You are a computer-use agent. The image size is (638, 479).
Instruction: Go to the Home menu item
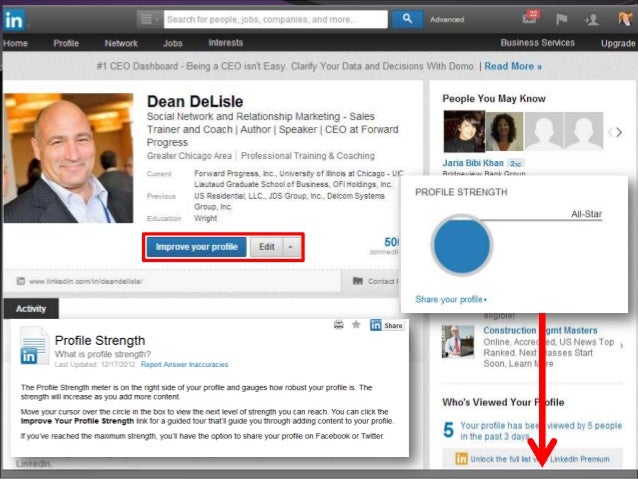[15, 43]
